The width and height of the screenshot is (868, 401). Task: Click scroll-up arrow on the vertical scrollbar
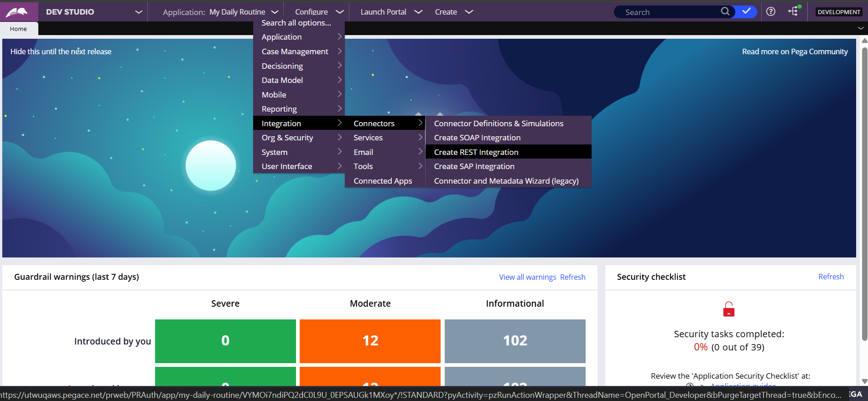click(x=864, y=41)
